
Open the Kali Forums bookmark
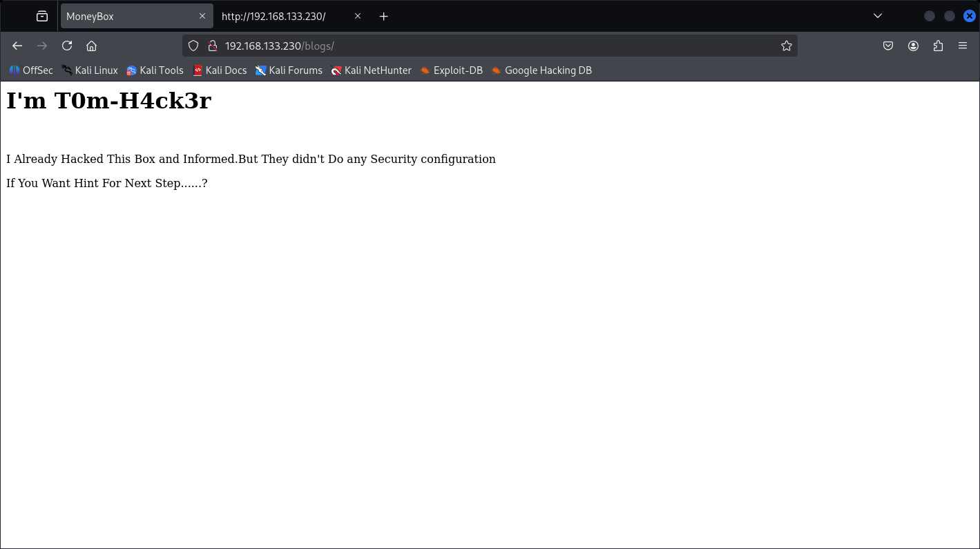click(289, 70)
